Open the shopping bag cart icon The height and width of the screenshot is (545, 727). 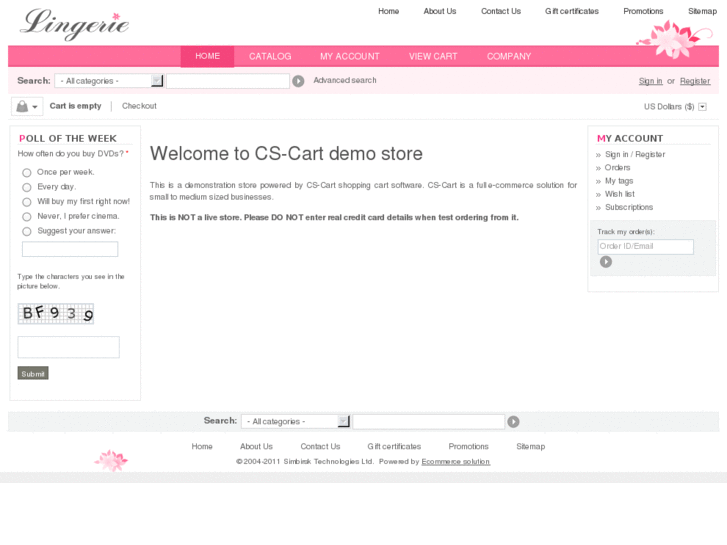pos(22,107)
